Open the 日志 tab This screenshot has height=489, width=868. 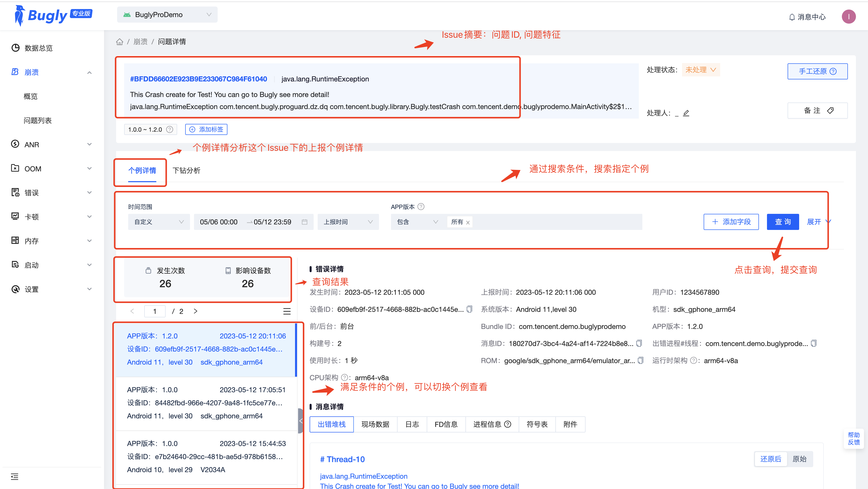412,424
